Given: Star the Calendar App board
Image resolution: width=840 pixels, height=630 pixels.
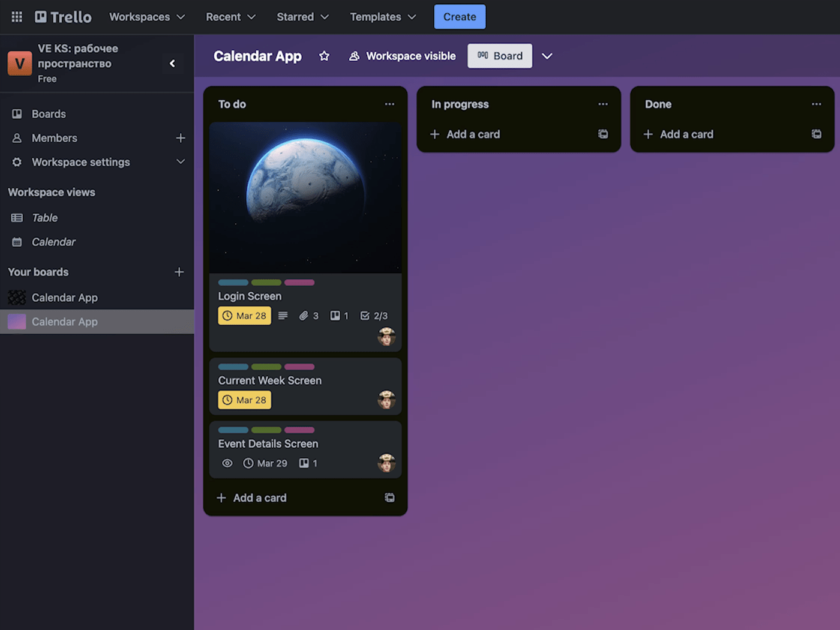Looking at the screenshot, I should (324, 56).
